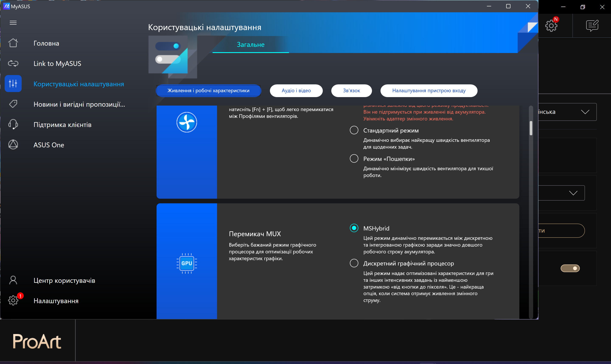This screenshot has width=611, height=364.
Task: Select the Режим «Пошепки» radio button
Action: (354, 159)
